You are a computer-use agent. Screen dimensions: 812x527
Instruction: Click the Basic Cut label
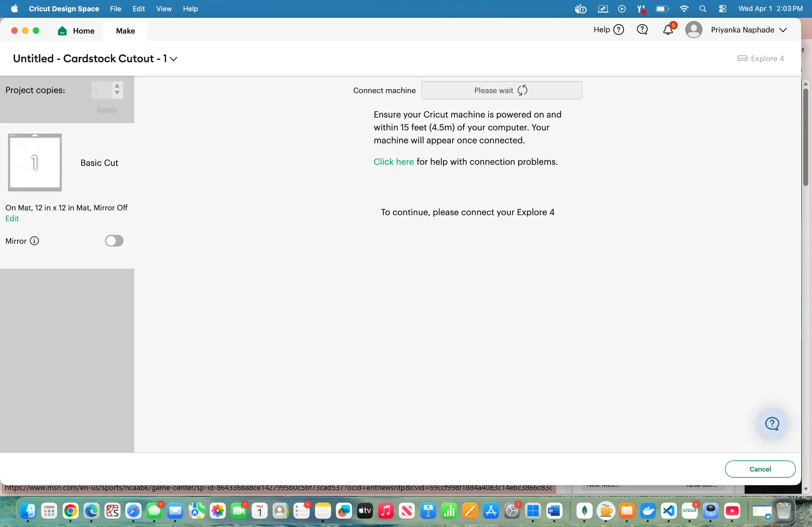[x=99, y=163]
